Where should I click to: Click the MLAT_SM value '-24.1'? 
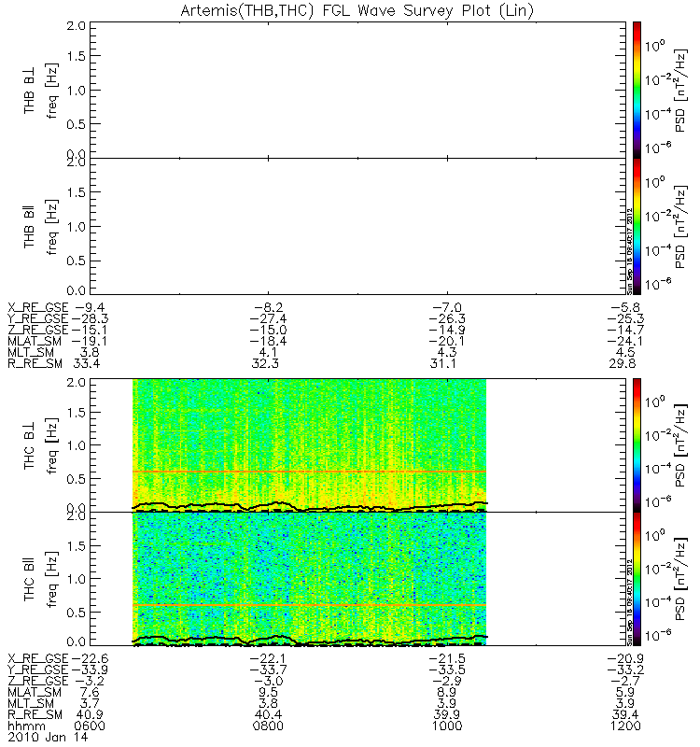(x=625, y=341)
